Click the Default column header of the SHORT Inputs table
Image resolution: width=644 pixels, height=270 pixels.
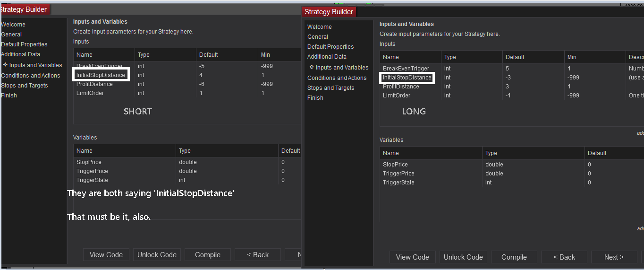pyautogui.click(x=208, y=54)
